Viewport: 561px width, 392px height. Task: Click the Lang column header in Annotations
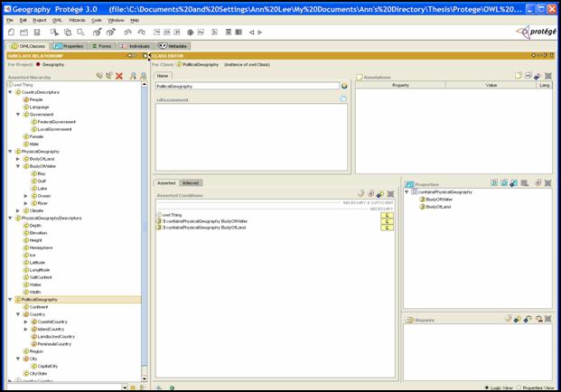[x=544, y=85]
